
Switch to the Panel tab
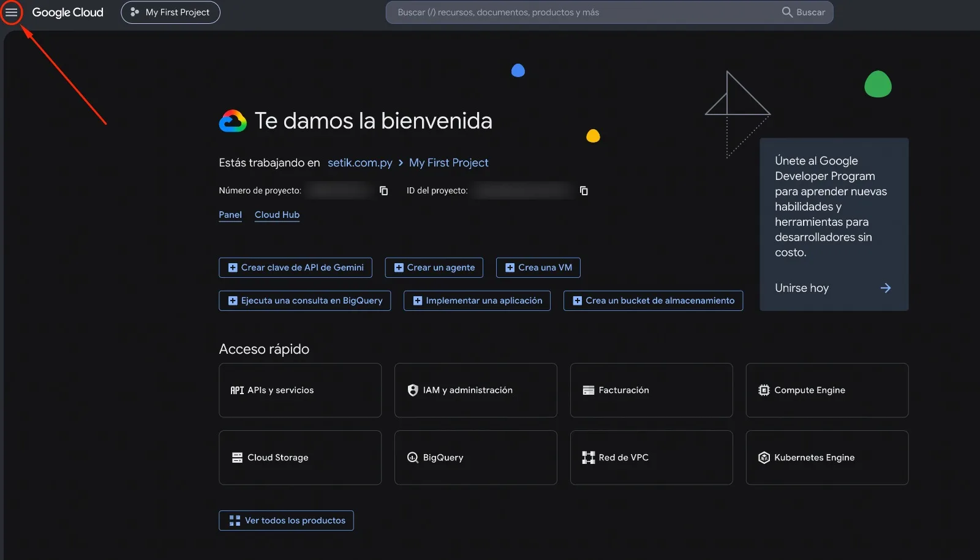230,215
